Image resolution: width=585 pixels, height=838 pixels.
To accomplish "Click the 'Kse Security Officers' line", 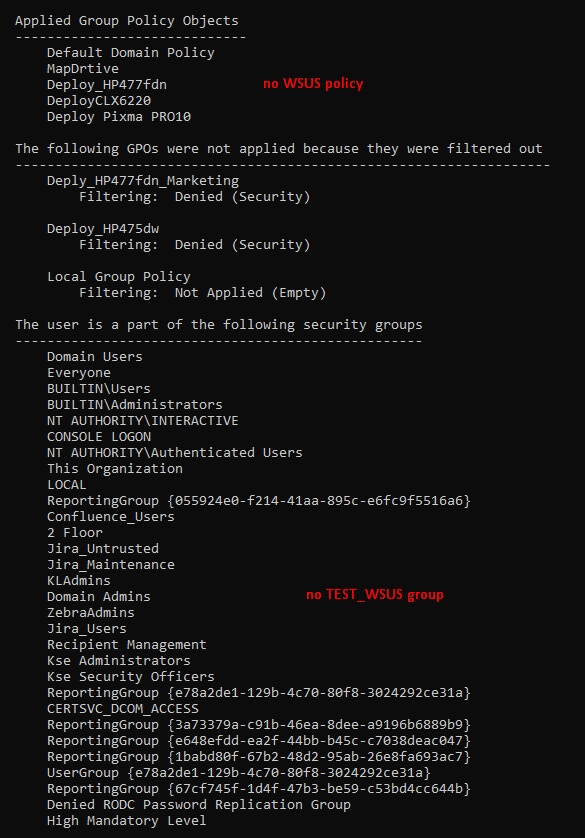I will point(130,677).
